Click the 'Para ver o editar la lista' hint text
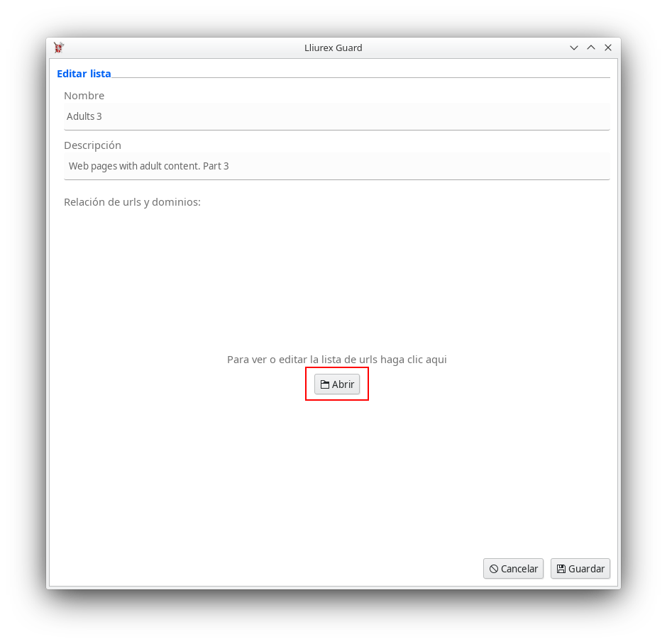Image resolution: width=667 pixels, height=644 pixels. (337, 360)
